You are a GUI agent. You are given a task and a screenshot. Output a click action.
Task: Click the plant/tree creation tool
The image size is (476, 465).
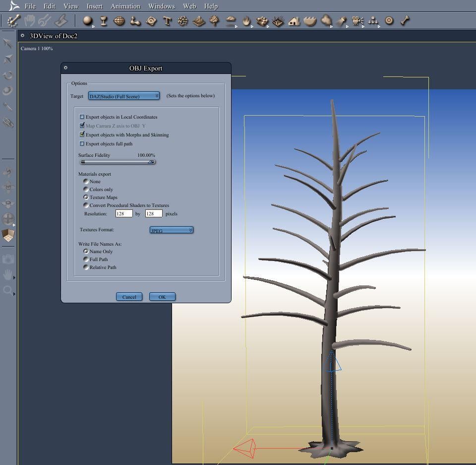point(214,21)
